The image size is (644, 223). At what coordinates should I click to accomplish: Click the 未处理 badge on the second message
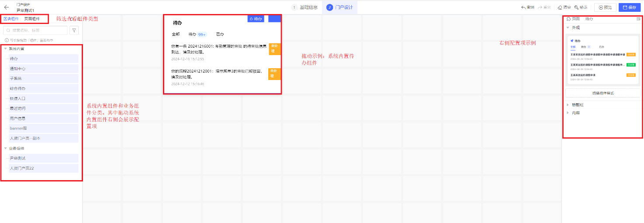(x=274, y=74)
